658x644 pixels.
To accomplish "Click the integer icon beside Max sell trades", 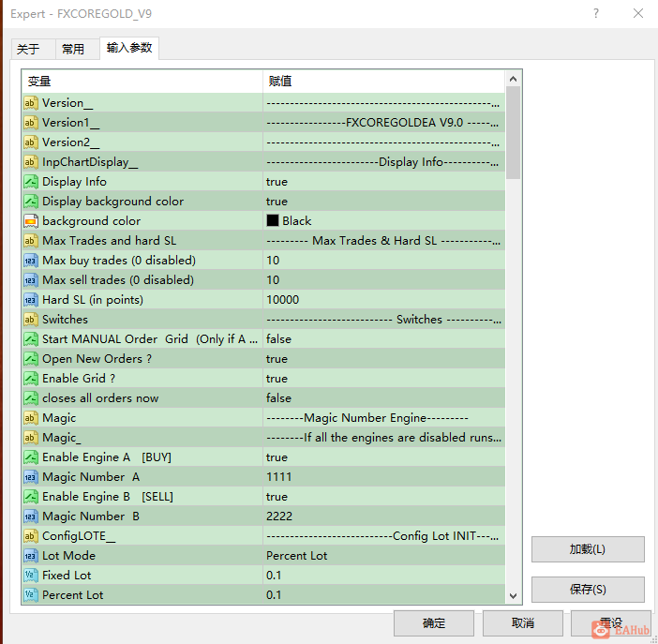I will point(31,280).
